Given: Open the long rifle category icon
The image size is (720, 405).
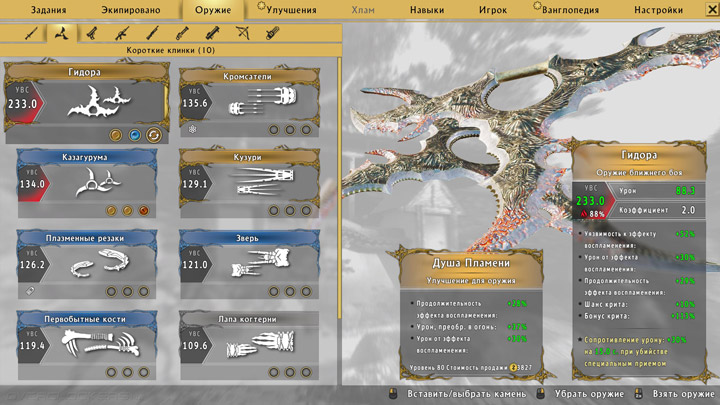Looking at the screenshot, I should point(152,34).
